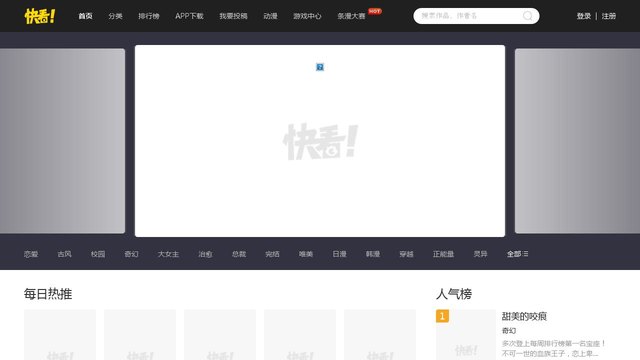This screenshot has height=360, width=640.
Task: Click the 注册 register link
Action: click(x=609, y=16)
